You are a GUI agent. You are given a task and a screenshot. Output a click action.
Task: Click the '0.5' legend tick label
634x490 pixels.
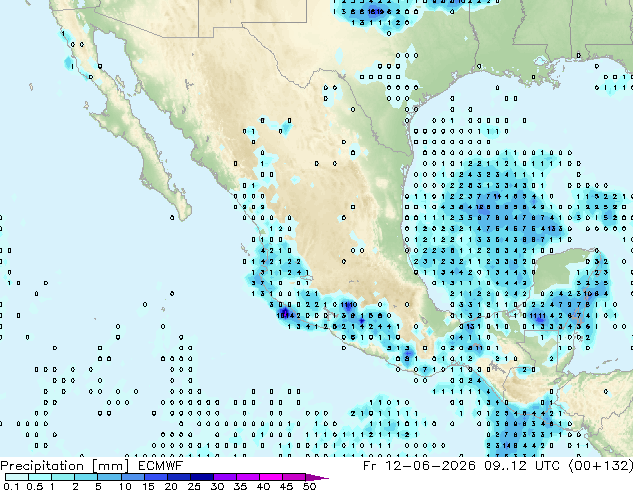pyautogui.click(x=35, y=486)
